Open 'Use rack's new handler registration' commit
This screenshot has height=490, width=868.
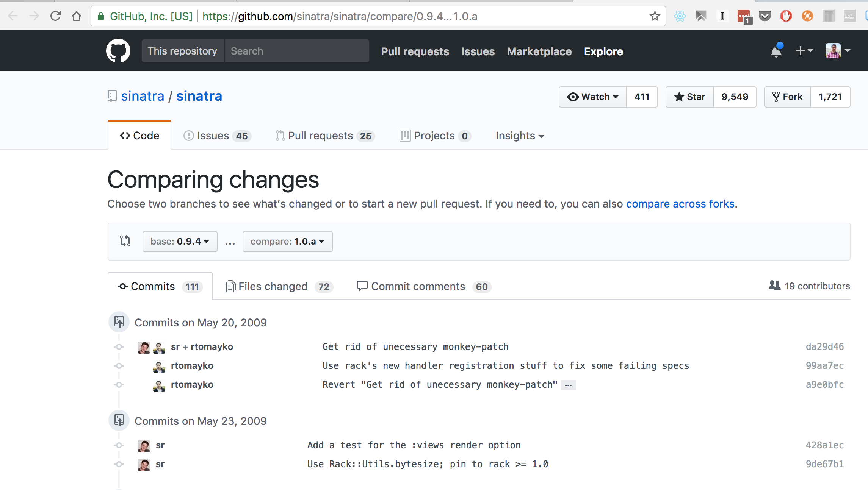506,366
